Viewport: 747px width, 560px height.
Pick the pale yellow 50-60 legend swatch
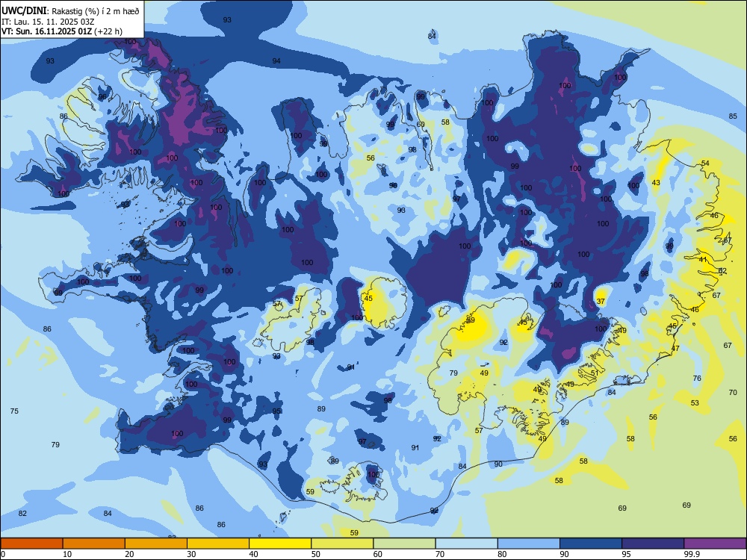(342, 544)
